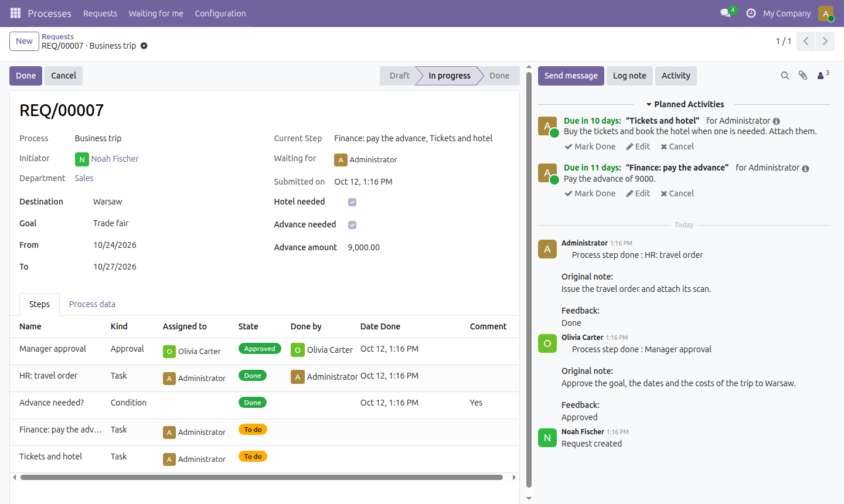Open the Sales department link

[x=84, y=178]
